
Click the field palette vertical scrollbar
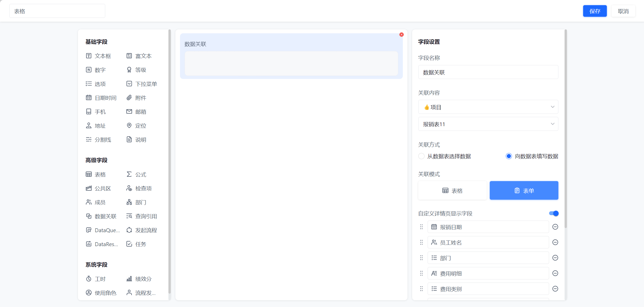click(169, 161)
